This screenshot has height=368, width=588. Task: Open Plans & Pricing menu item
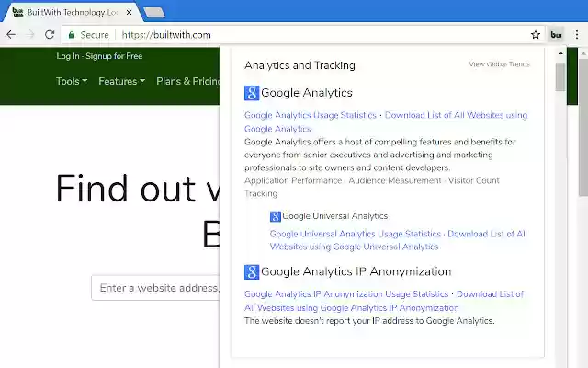pos(187,81)
